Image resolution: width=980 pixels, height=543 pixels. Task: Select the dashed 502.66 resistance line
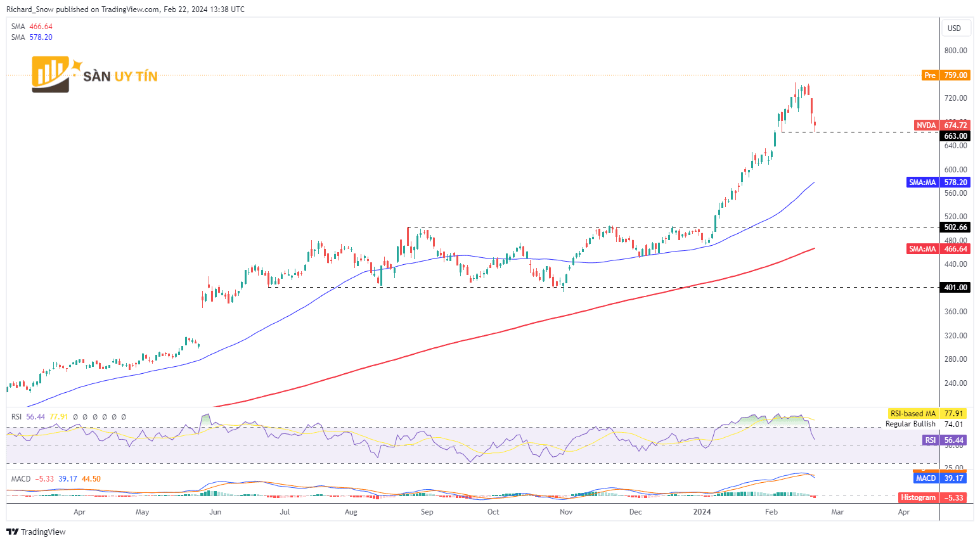click(672, 227)
